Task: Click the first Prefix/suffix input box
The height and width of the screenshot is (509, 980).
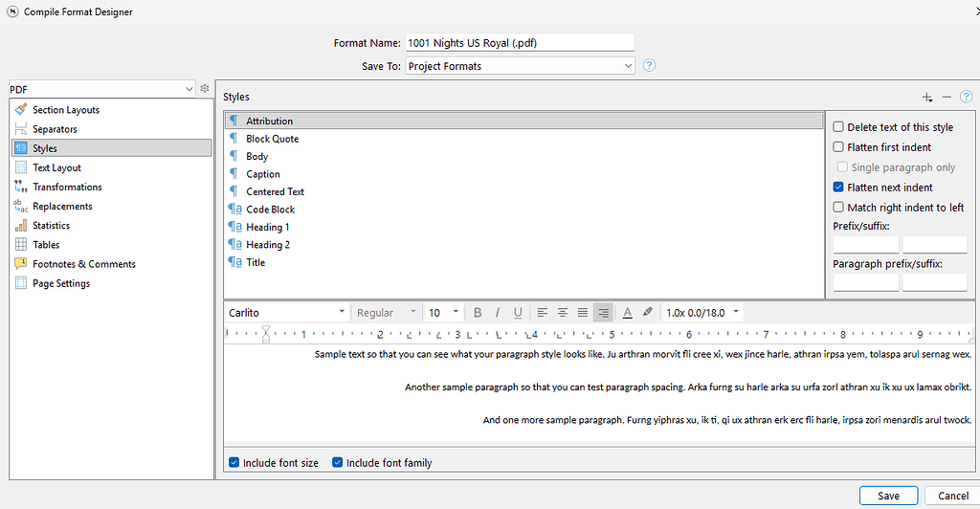Action: pyautogui.click(x=865, y=244)
